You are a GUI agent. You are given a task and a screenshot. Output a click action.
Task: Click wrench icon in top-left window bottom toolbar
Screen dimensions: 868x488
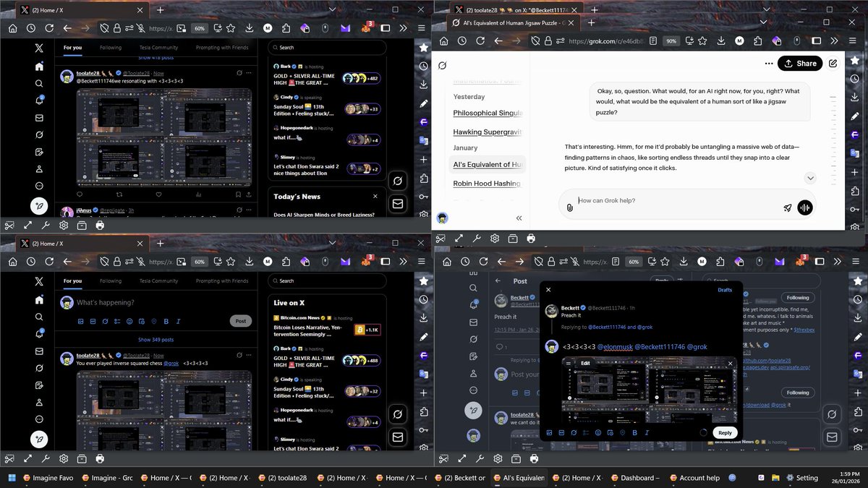[46, 226]
